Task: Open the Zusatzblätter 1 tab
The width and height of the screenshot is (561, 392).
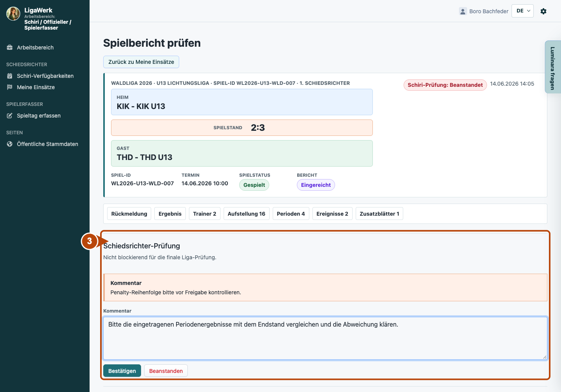Action: coord(379,214)
